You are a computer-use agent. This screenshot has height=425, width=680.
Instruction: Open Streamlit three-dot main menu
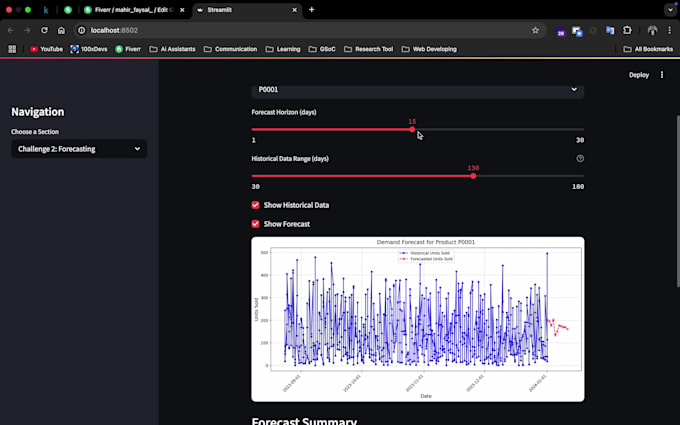point(662,75)
